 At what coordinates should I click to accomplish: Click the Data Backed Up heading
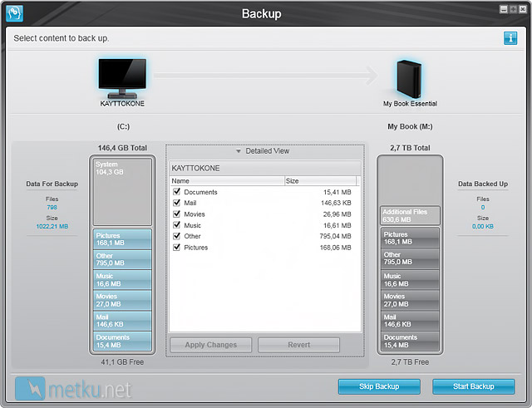pyautogui.click(x=483, y=184)
